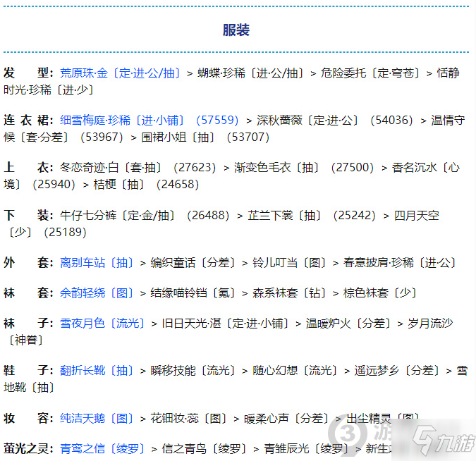476x461 pixels.
Task: Select the 下装 category label
Action: [28, 216]
